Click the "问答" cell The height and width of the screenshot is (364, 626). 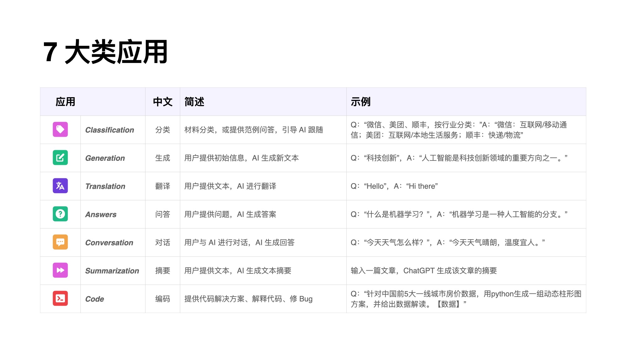162,214
